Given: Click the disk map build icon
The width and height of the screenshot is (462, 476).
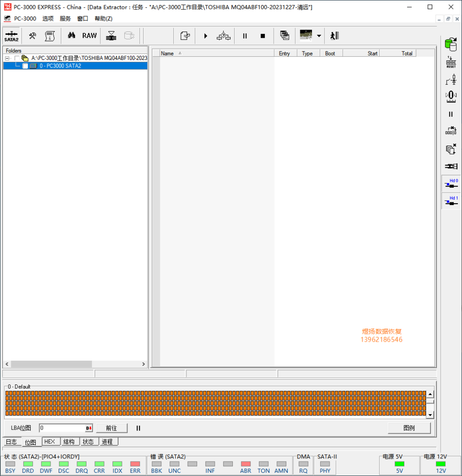Looking at the screenshot, I should [x=111, y=36].
